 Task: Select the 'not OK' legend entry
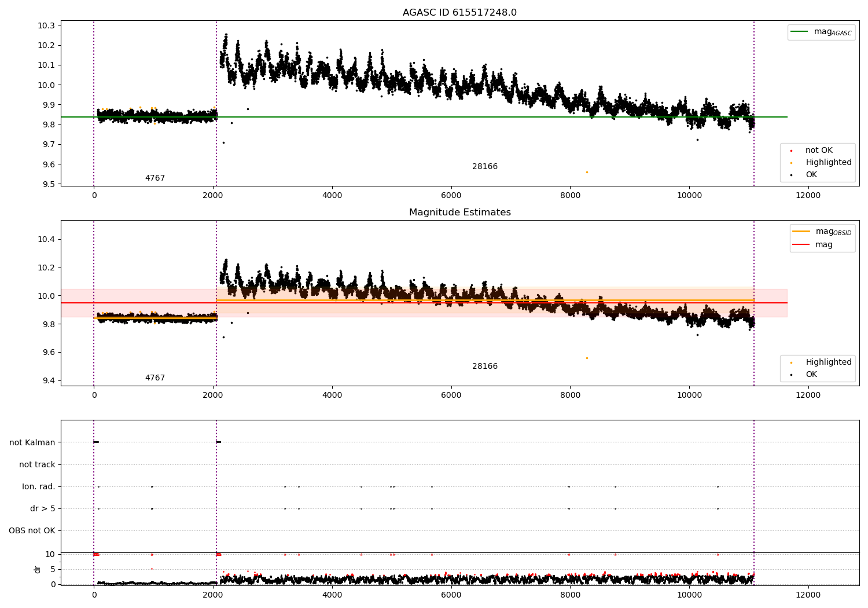[819, 151]
